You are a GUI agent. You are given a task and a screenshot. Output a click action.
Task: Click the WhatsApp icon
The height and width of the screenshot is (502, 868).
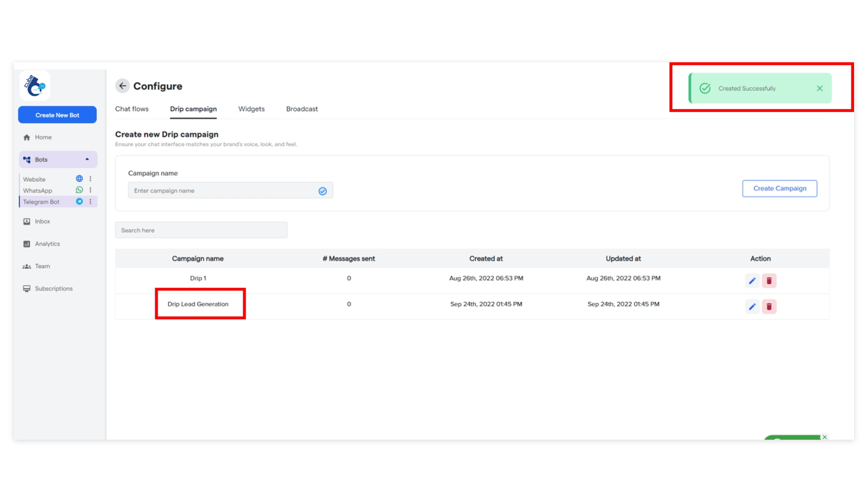tap(80, 190)
